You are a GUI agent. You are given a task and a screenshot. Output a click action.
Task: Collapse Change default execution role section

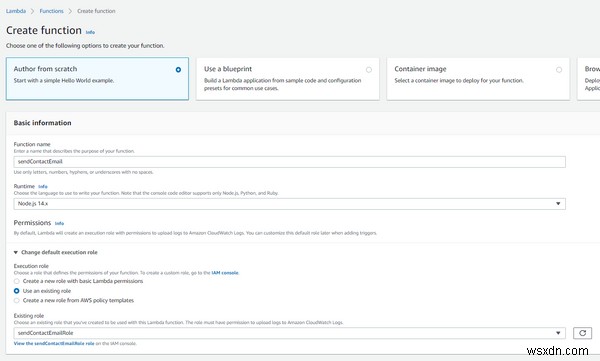click(55, 252)
